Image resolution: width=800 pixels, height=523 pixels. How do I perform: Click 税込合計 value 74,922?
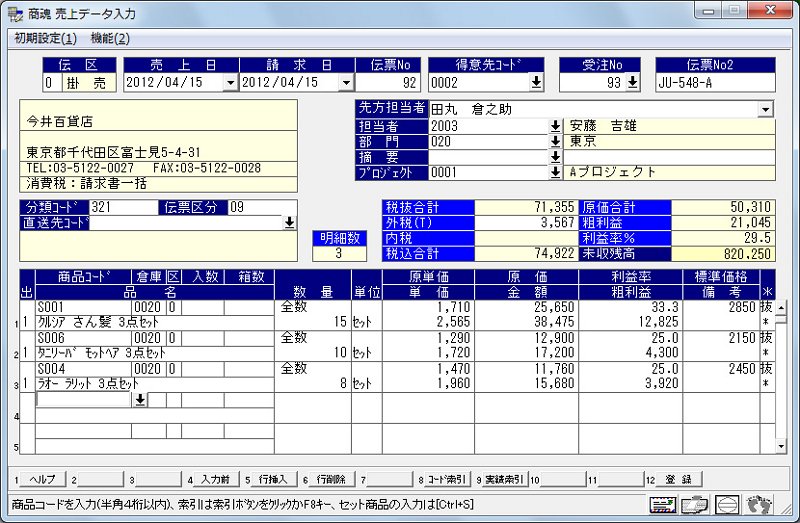[x=526, y=254]
